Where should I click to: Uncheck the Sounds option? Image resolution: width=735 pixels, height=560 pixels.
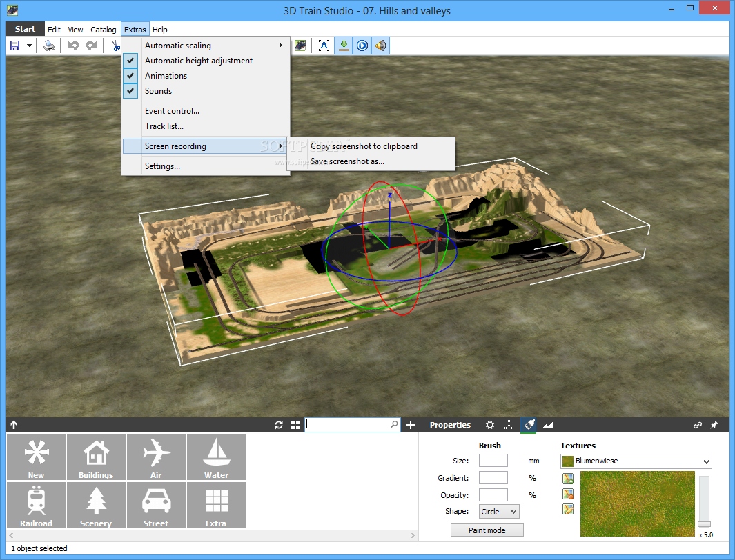(x=206, y=91)
